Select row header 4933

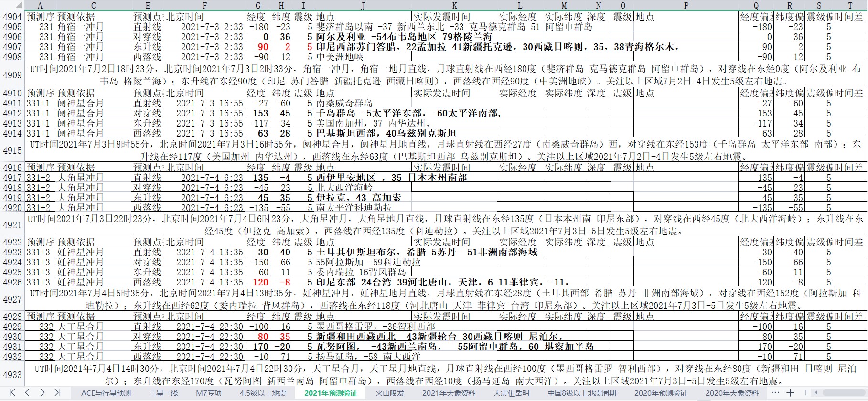[12, 375]
